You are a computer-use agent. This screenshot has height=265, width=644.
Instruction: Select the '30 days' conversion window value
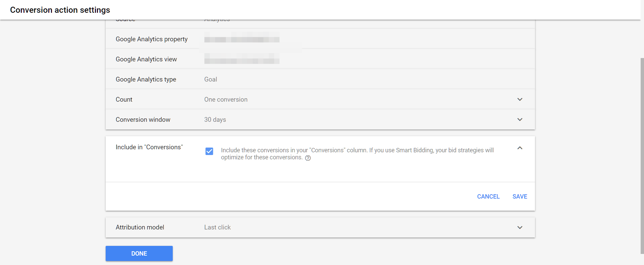(215, 120)
